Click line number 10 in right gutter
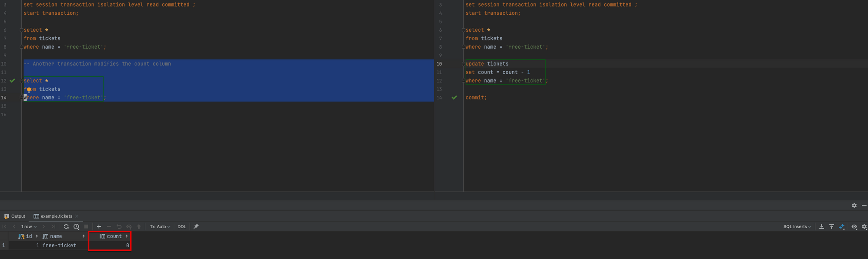Image resolution: width=868 pixels, height=259 pixels. (439, 64)
